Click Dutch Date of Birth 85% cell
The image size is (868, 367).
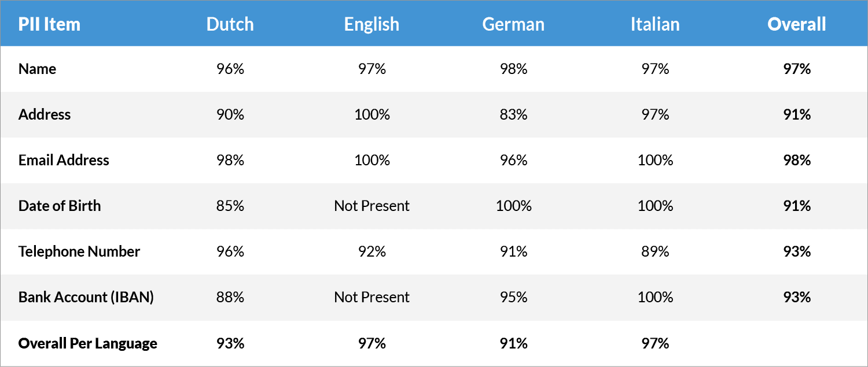click(x=230, y=206)
